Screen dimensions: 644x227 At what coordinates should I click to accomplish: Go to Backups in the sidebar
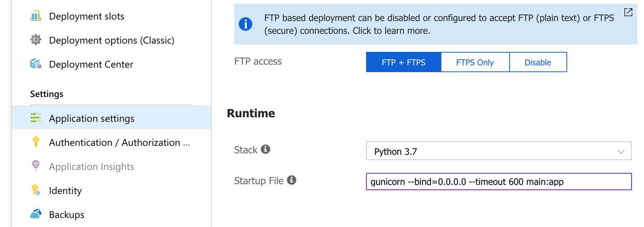tap(67, 215)
